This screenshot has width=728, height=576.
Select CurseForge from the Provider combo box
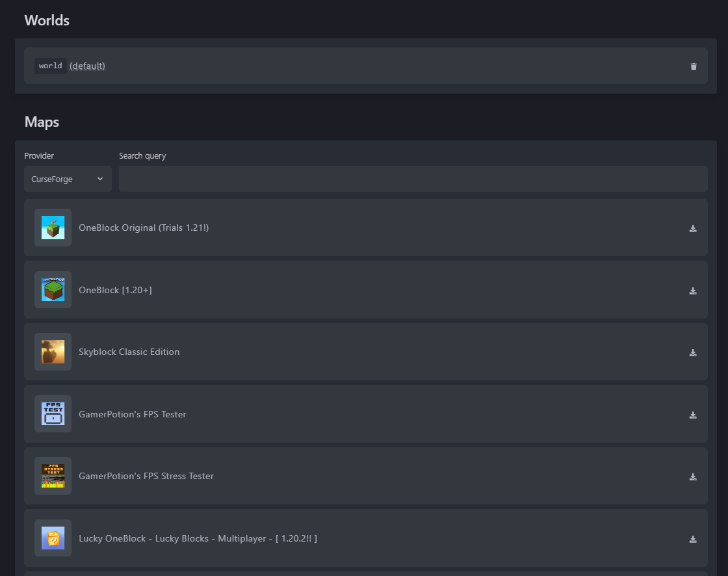click(68, 178)
